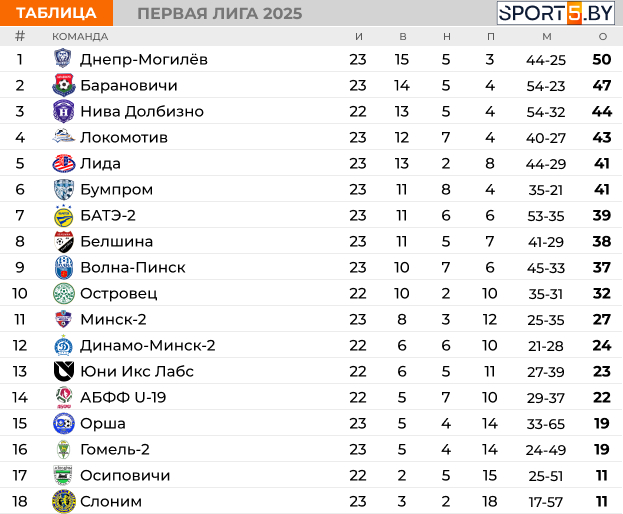Open the Бумпром team name link
Screen dimensions: 623x514
[x=116, y=189]
